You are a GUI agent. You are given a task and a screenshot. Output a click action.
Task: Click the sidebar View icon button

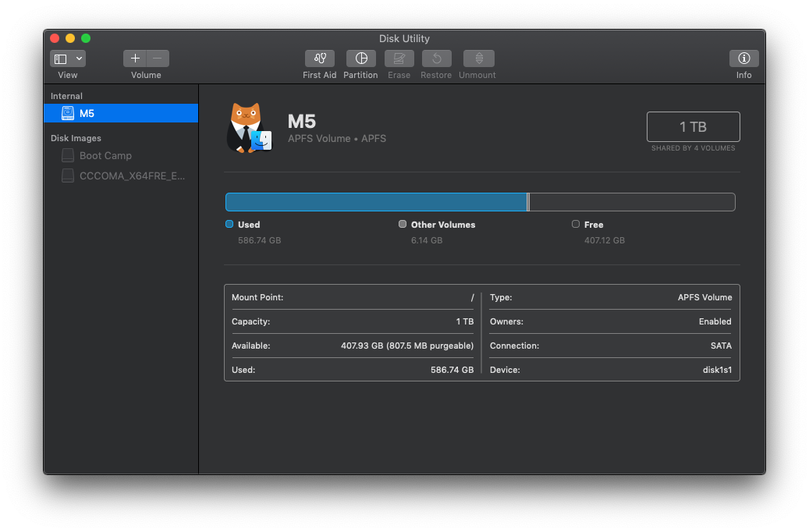click(61, 59)
